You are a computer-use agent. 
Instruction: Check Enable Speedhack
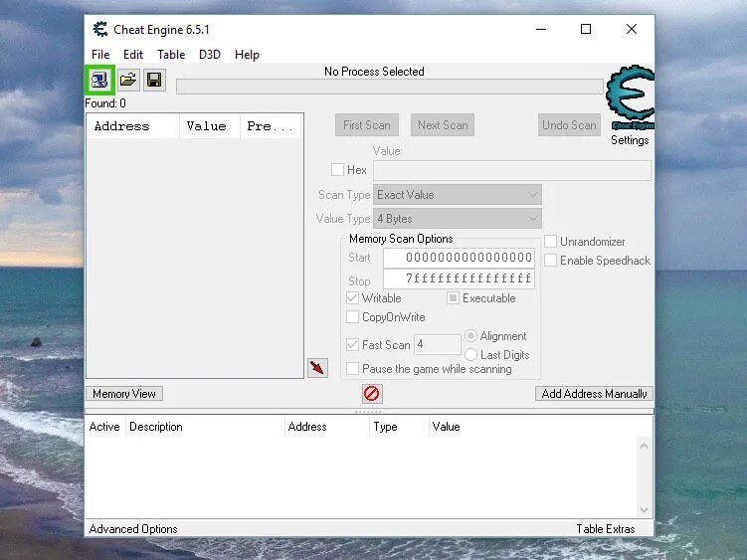[x=550, y=261]
